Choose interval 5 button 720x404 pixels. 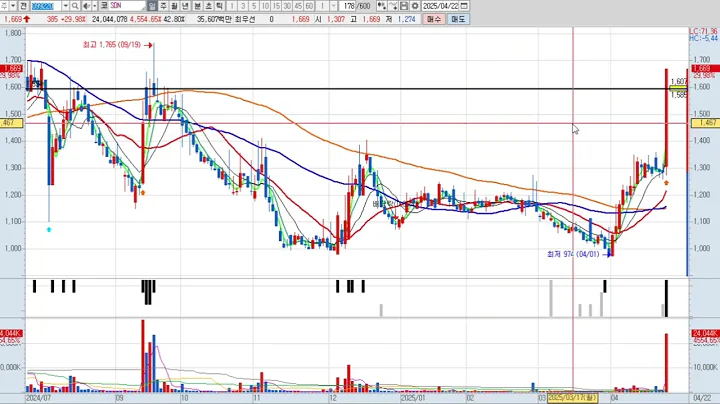pyautogui.click(x=254, y=6)
